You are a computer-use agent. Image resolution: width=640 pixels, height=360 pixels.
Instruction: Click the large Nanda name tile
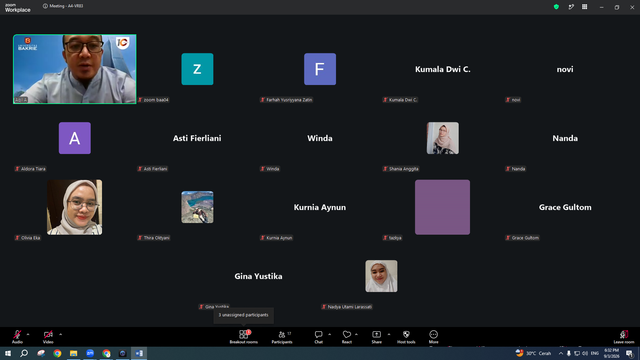click(x=565, y=138)
